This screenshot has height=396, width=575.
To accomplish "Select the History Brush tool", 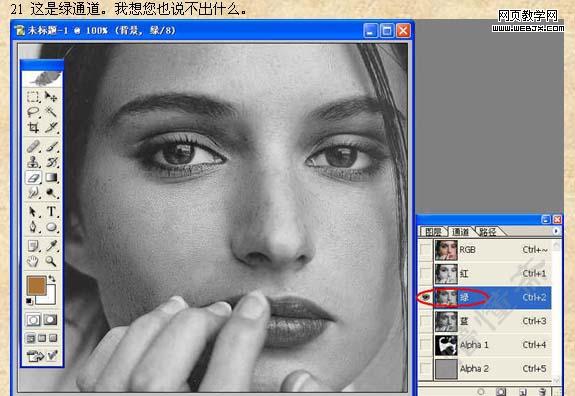I will [x=51, y=162].
